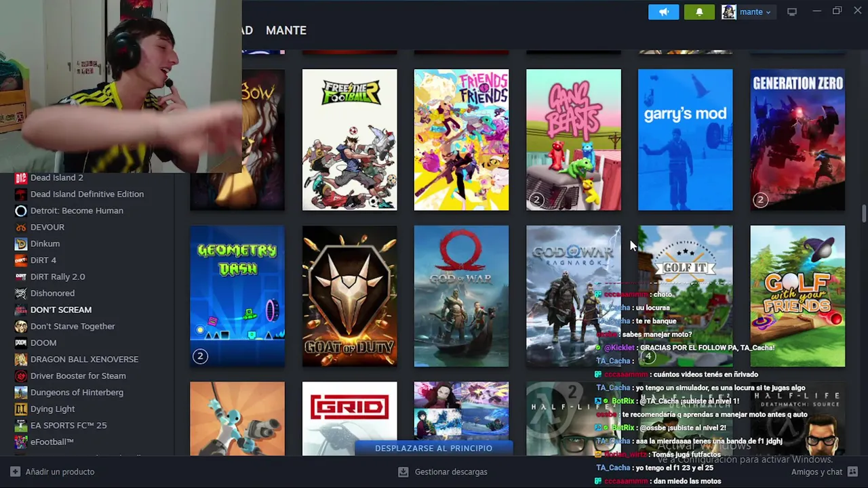Click the DiRT 4 game icon
The image size is (868, 488).
coord(21,260)
